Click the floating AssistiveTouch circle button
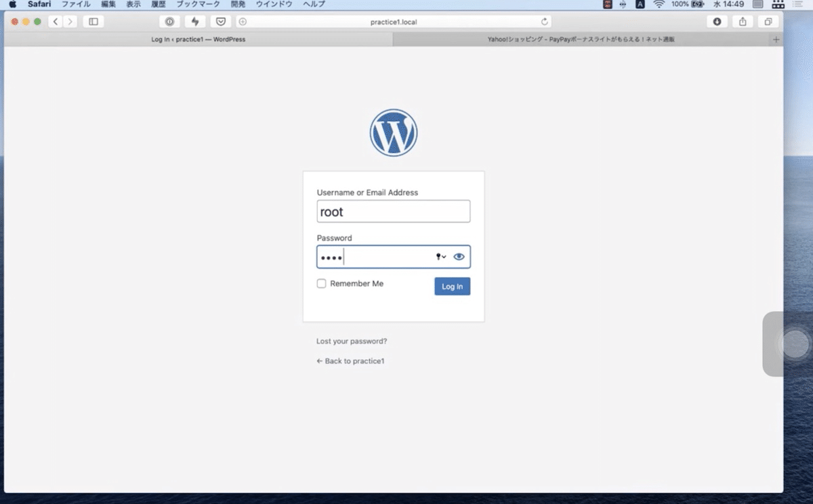Image resolution: width=813 pixels, height=504 pixels. [x=794, y=344]
